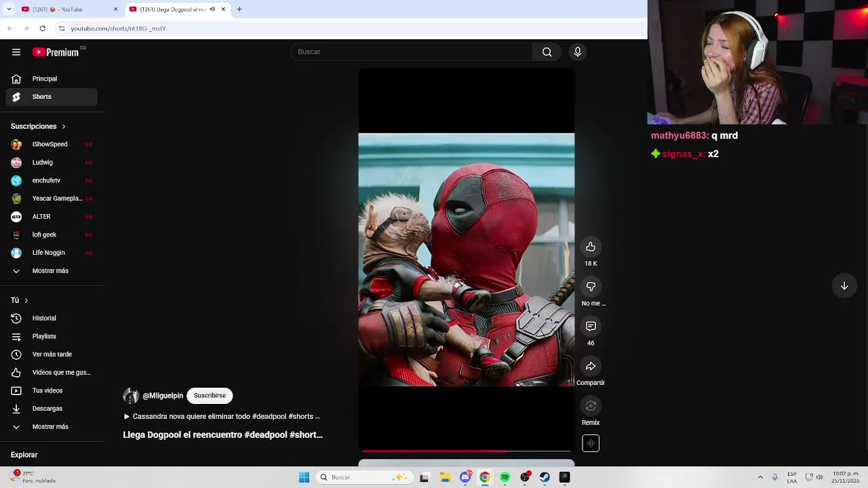Open Tus videos in sidebar

(52, 390)
